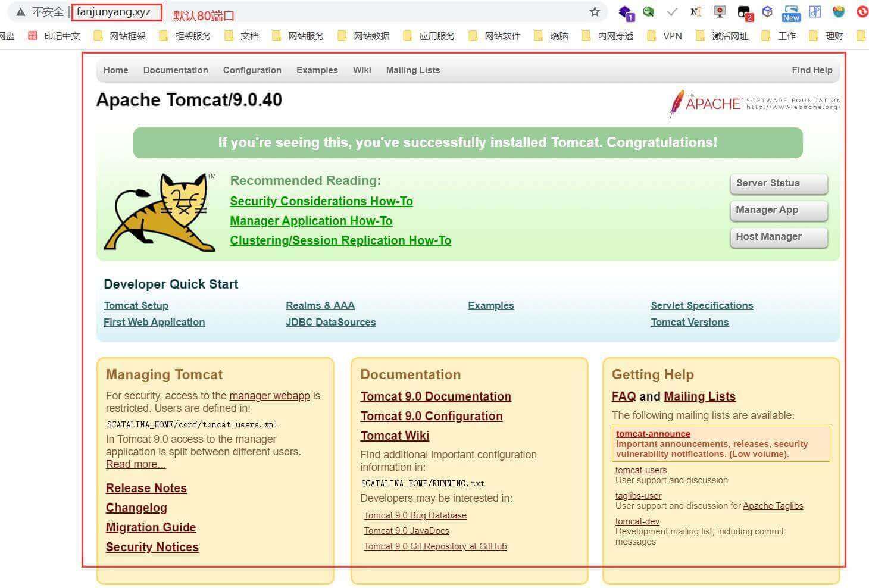Click the Tomcat cat mascot image

[x=160, y=212]
